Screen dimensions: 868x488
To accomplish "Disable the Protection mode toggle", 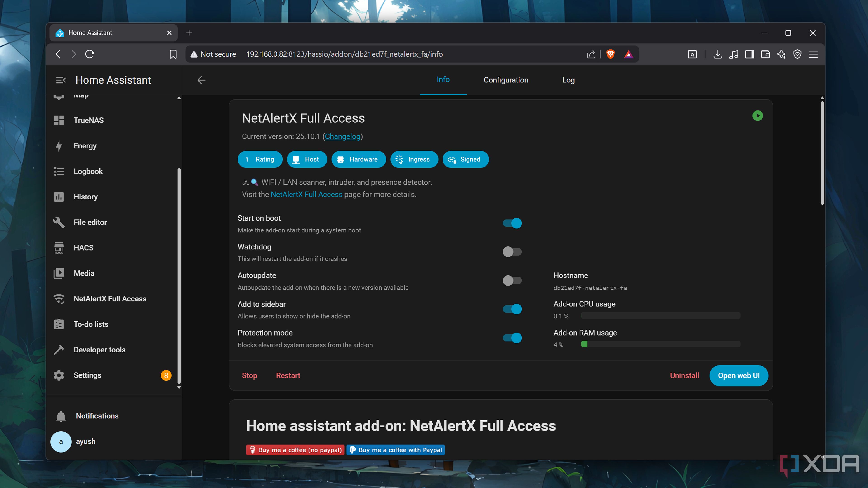I will pyautogui.click(x=512, y=338).
